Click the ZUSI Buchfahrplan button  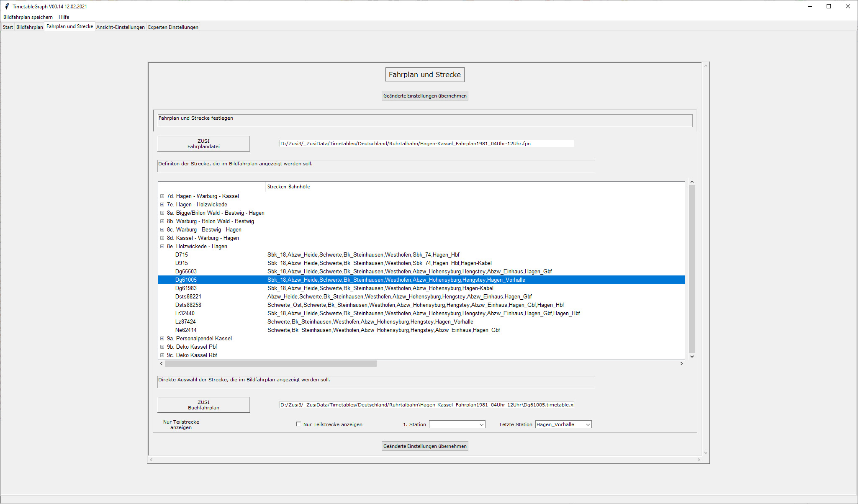pyautogui.click(x=203, y=405)
